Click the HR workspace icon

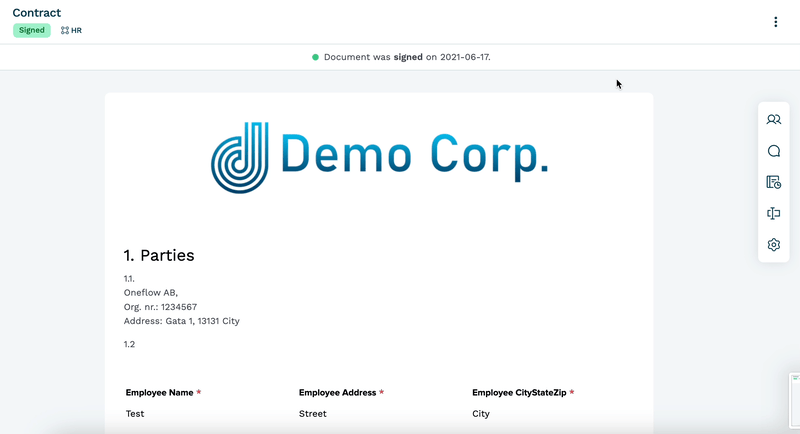(65, 31)
